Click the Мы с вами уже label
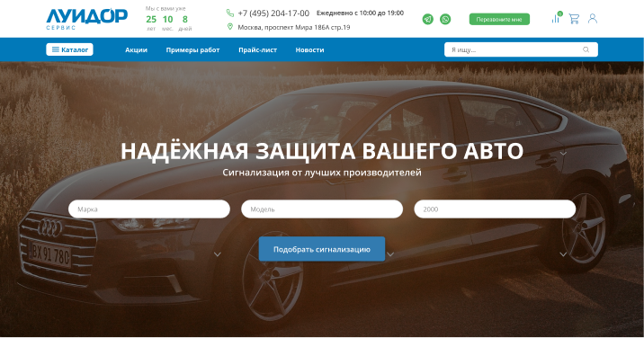 coord(165,8)
